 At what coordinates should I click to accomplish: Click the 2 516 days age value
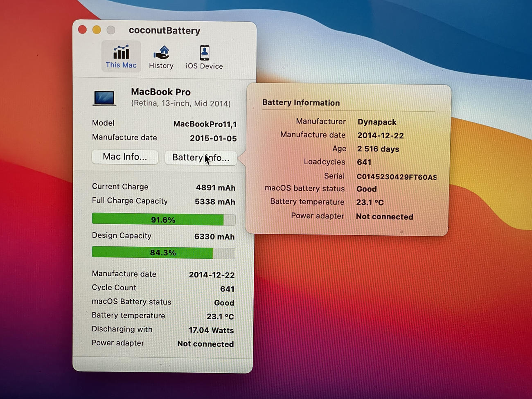(x=378, y=149)
